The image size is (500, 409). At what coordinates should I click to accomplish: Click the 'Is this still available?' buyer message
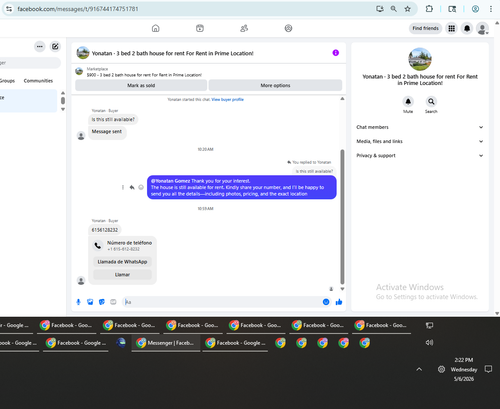click(113, 119)
